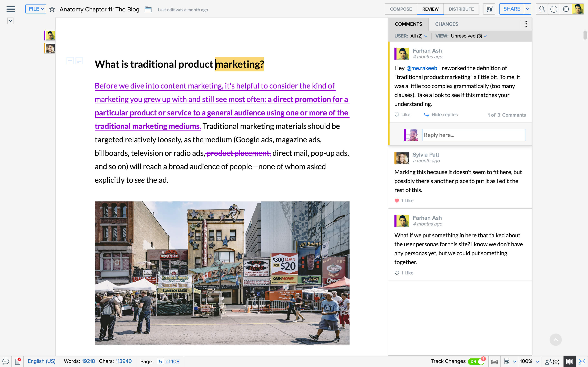The width and height of the screenshot is (588, 367).
Task: Click the folder location icon
Action: tap(148, 9)
